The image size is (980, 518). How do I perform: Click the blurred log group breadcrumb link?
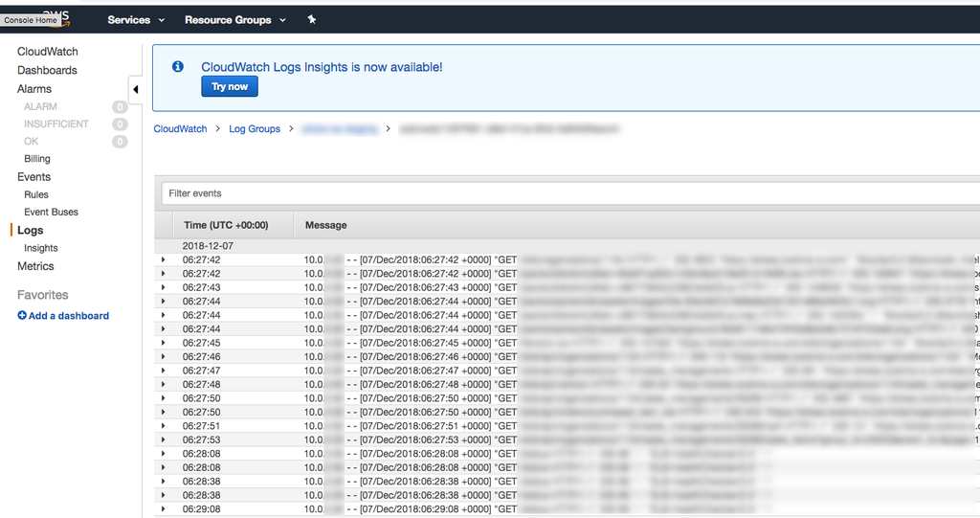coord(340,129)
